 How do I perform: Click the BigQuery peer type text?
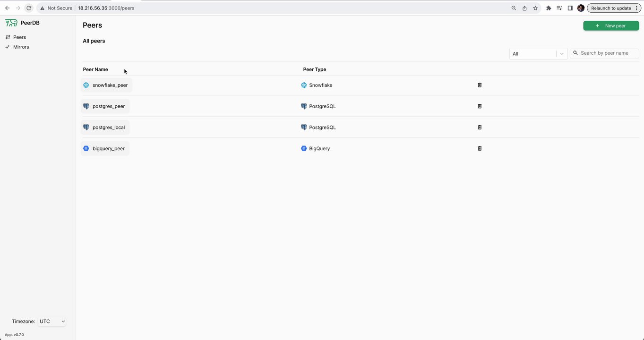click(x=319, y=148)
